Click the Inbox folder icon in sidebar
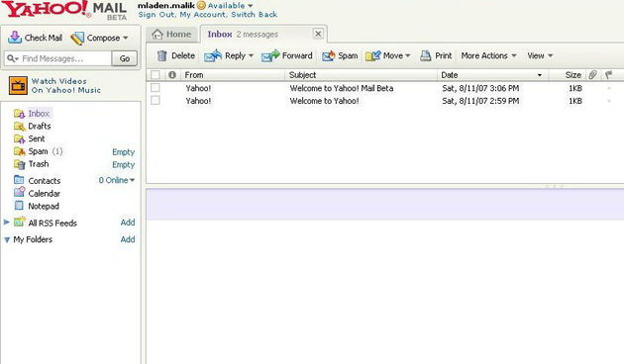The image size is (624, 364). (x=19, y=114)
